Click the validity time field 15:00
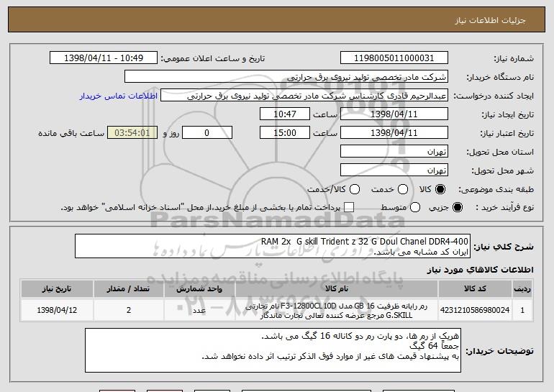Image resolution: width=554 pixels, height=392 pixels. click(285, 133)
